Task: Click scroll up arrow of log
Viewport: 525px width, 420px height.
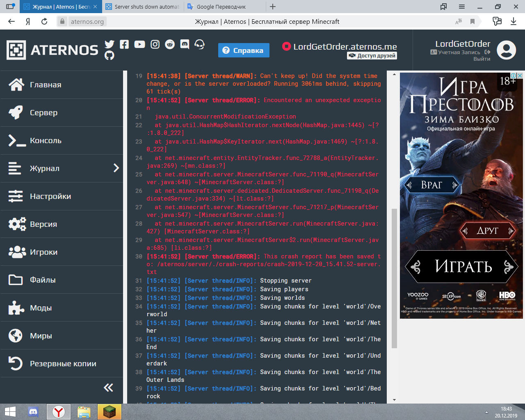Action: [x=394, y=74]
